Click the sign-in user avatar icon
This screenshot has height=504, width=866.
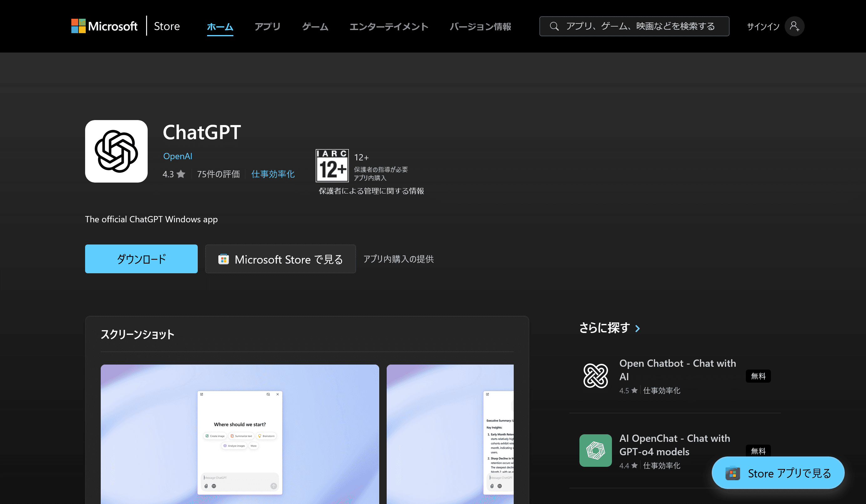[794, 26]
